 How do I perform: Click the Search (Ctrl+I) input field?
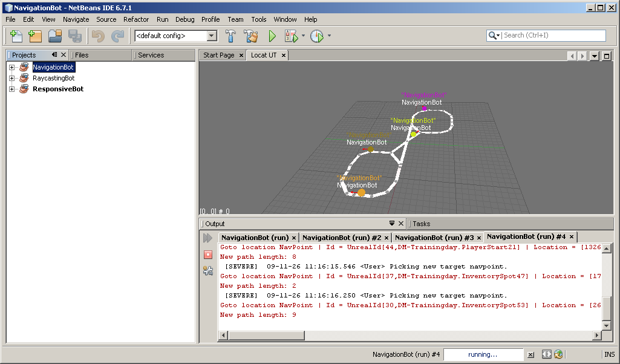[x=553, y=35]
